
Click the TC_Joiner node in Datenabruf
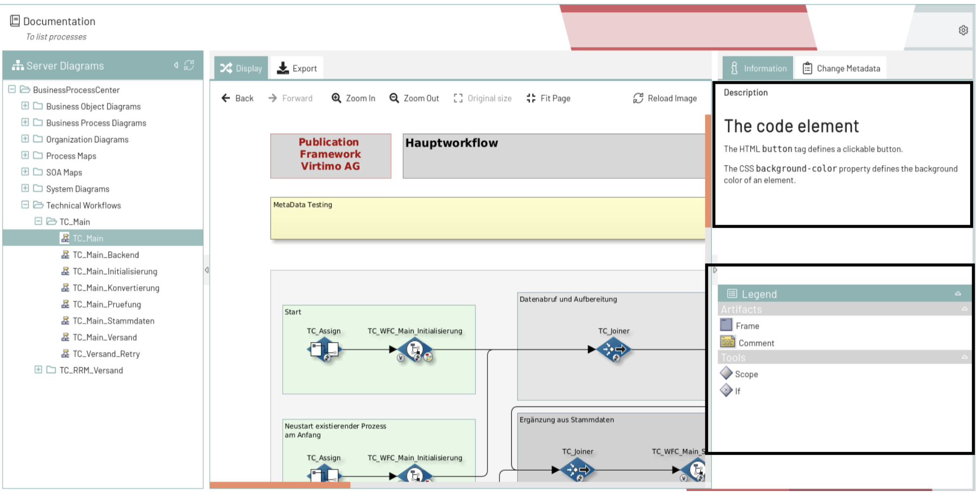613,349
